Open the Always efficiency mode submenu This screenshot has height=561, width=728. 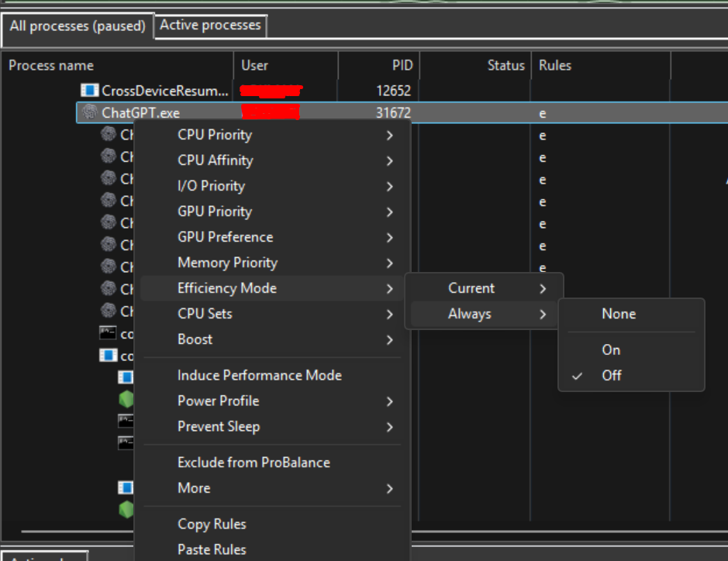(x=485, y=314)
